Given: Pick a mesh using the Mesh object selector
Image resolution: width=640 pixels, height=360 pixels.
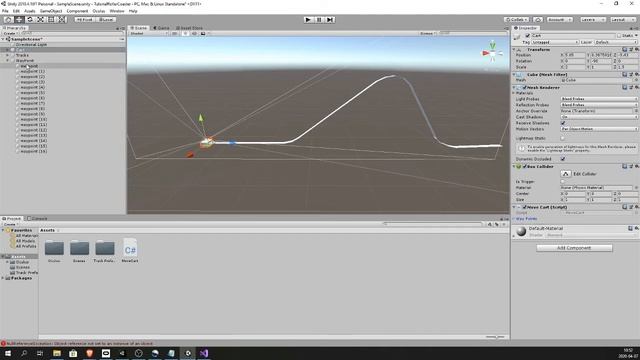Looking at the screenshot, I should click(636, 80).
